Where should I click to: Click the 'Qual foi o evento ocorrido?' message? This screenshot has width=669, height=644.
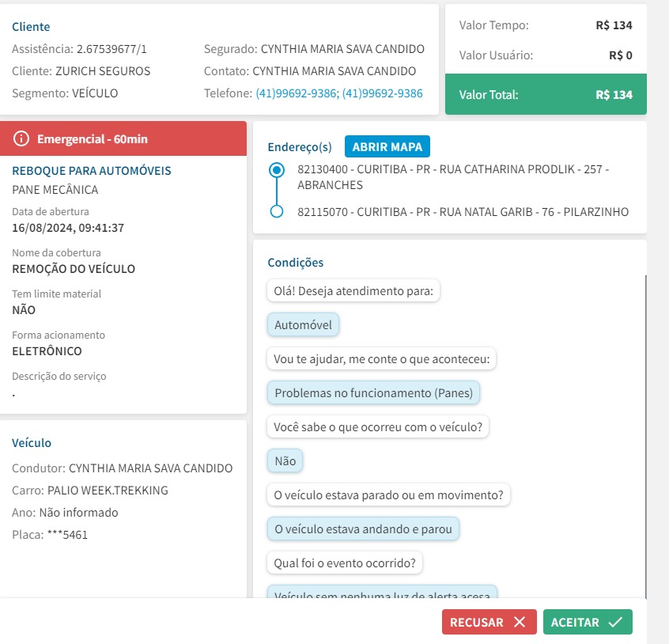345,563
